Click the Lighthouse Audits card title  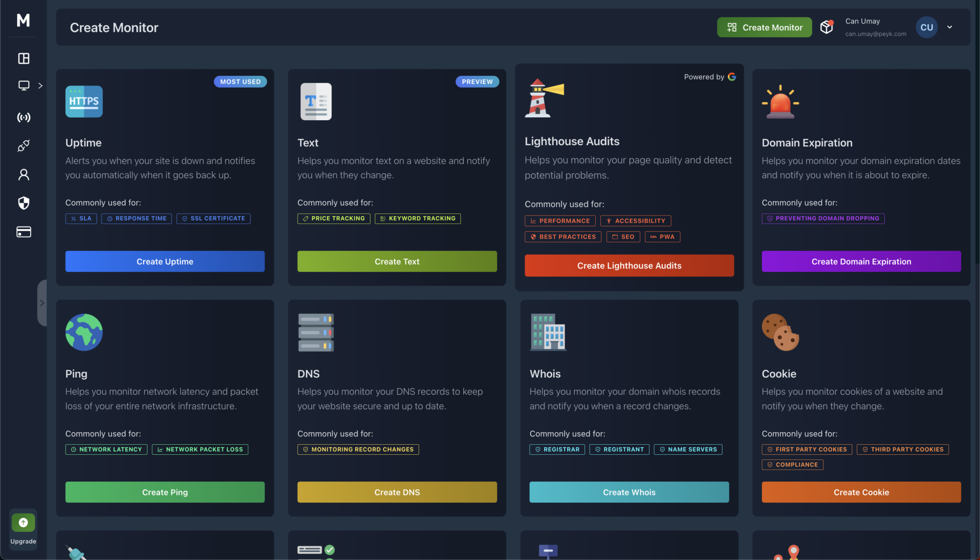(x=572, y=141)
